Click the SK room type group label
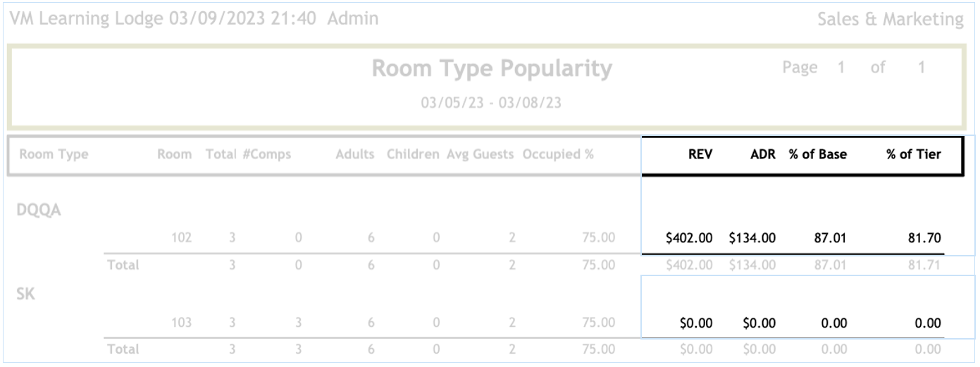The height and width of the screenshot is (367, 980). [x=26, y=294]
